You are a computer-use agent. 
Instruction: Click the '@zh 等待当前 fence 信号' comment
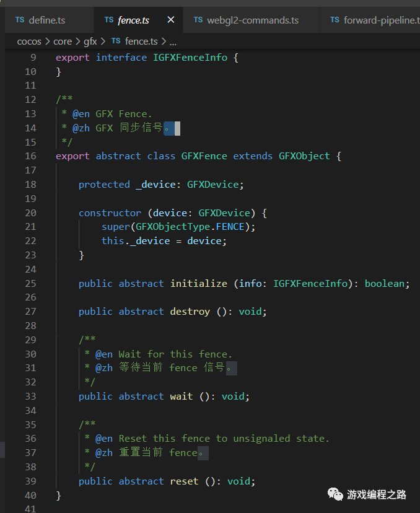point(160,368)
